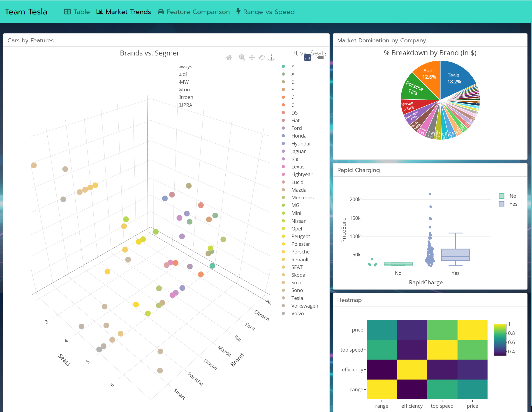The width and height of the screenshot is (532, 412).
Task: Click heatmap cell for price row, efficiency column
Action: tap(412, 330)
